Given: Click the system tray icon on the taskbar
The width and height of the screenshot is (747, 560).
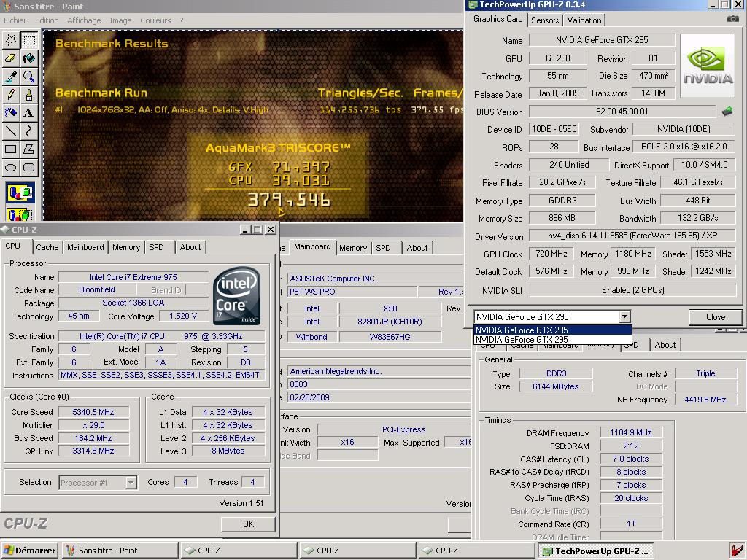Looking at the screenshot, I should coord(738,551).
